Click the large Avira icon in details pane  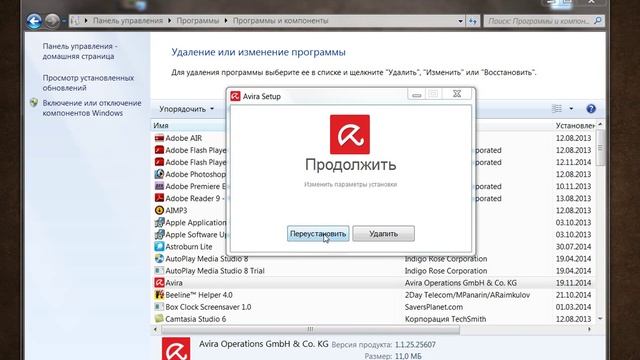(x=176, y=349)
